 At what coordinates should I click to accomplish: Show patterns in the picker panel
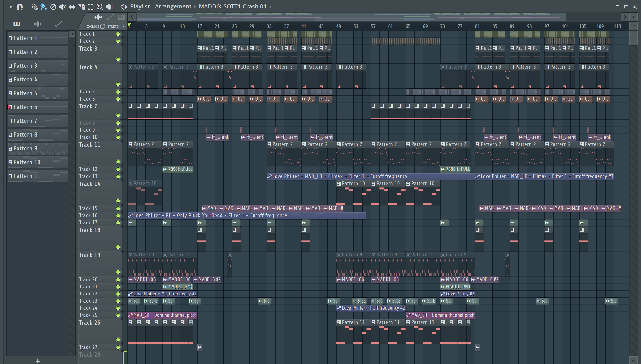pos(17,24)
